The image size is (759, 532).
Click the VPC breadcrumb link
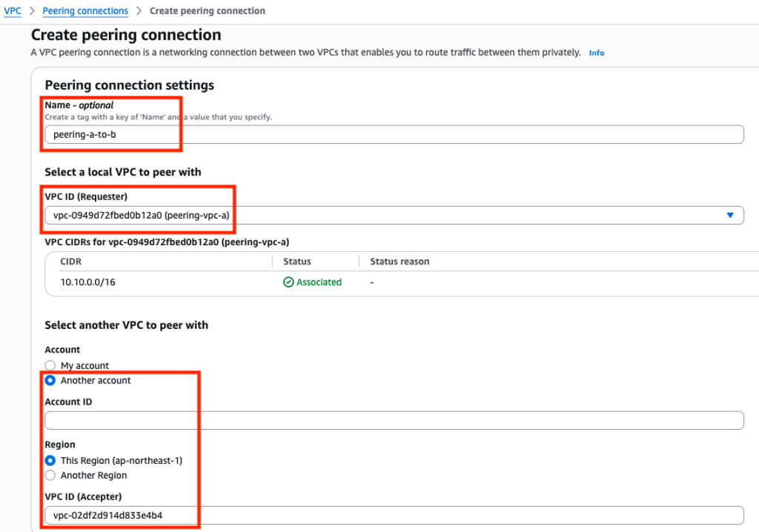point(13,10)
